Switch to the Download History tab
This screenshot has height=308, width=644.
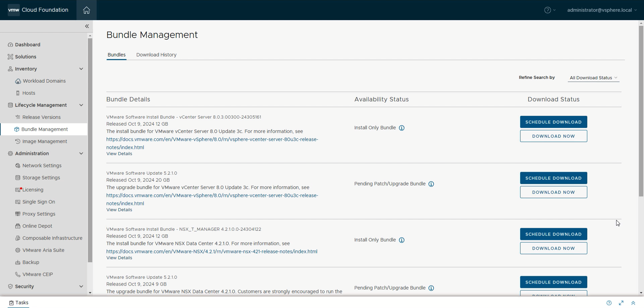pos(156,55)
